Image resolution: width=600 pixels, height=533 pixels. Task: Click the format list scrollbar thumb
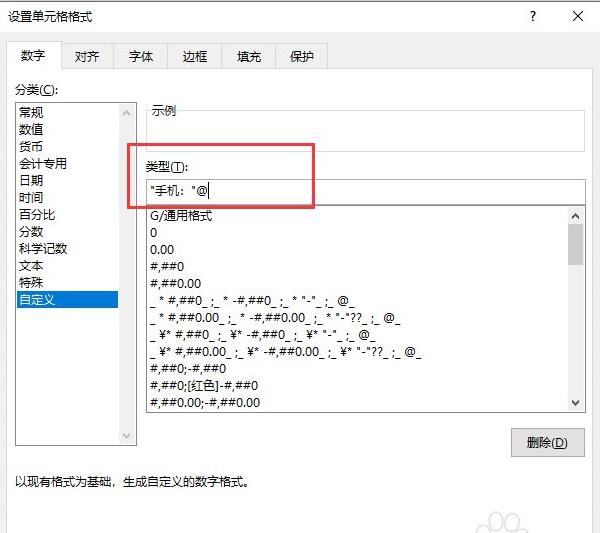click(576, 244)
